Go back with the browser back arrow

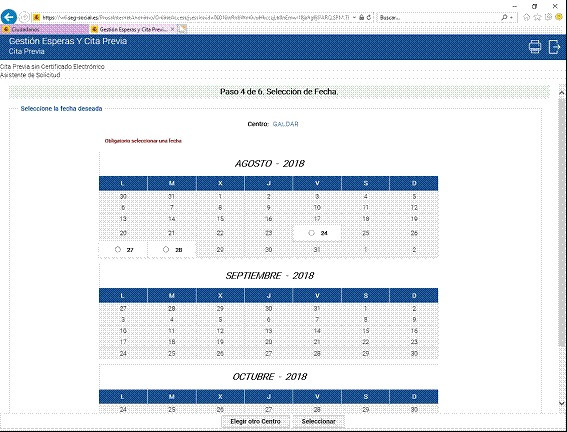[9, 17]
